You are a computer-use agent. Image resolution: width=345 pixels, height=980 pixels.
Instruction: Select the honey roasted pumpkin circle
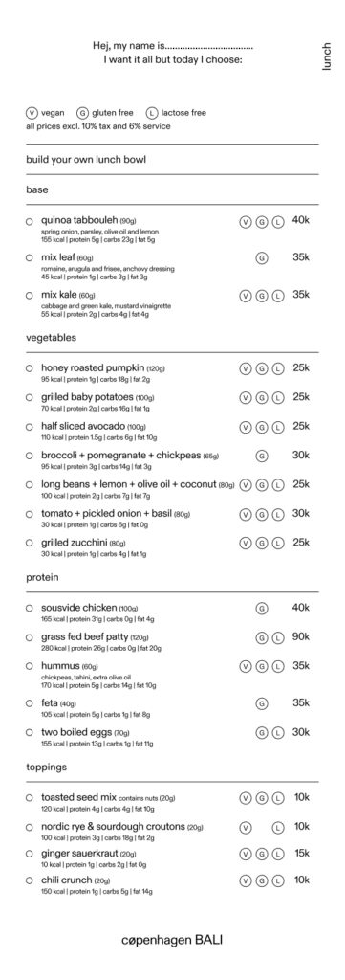[29, 368]
